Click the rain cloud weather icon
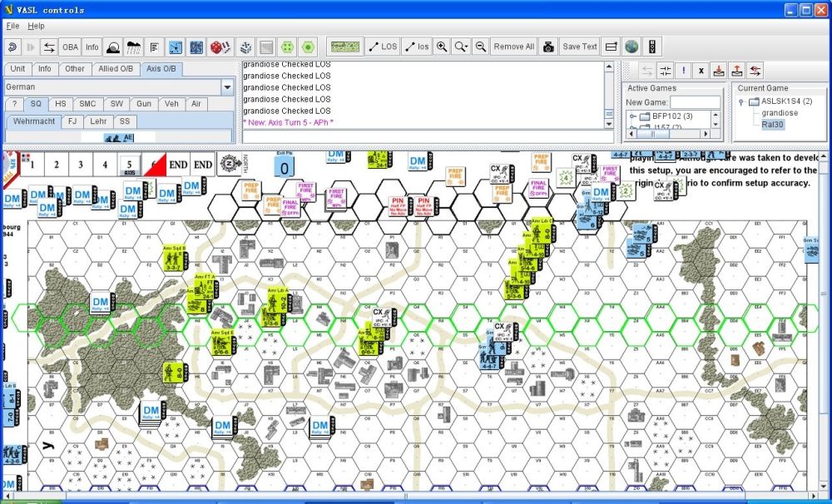 click(133, 47)
